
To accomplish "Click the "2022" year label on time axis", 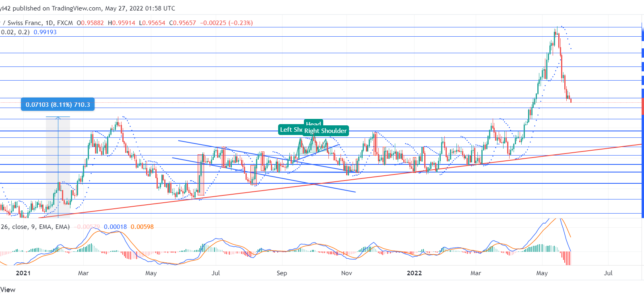I will click(x=414, y=273).
